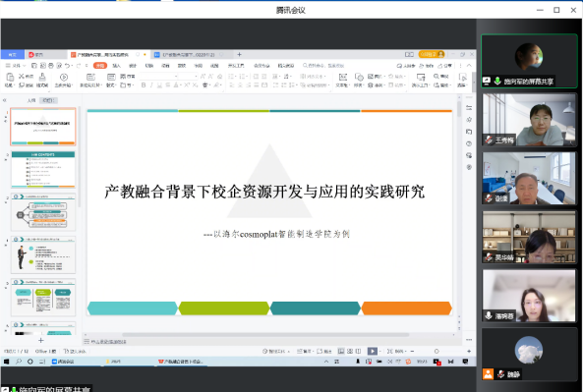583x392 pixels.
Task: Open the font name combo box
Action: (x=159, y=77)
